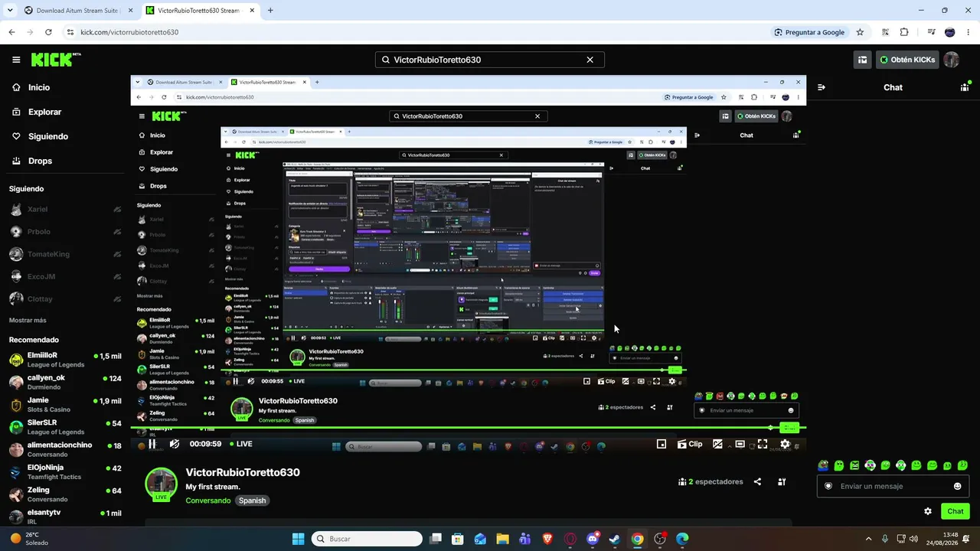
Task: Share the stream
Action: (757, 482)
